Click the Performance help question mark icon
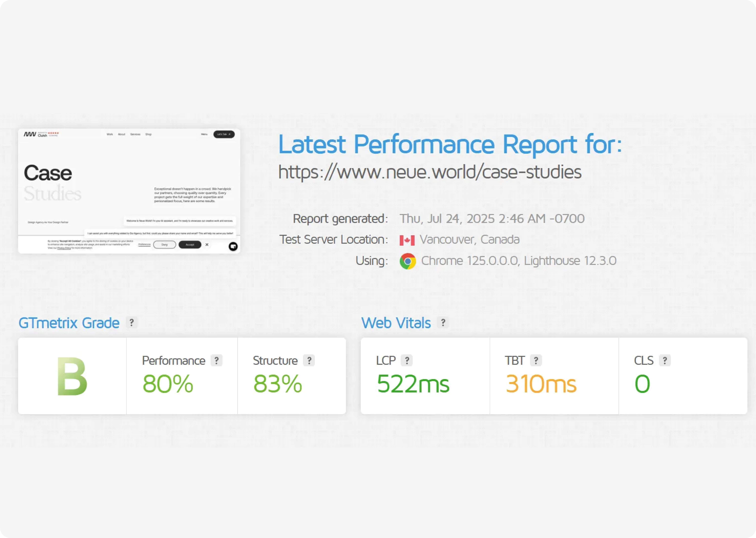Screen dimensions: 756x538 (216, 360)
